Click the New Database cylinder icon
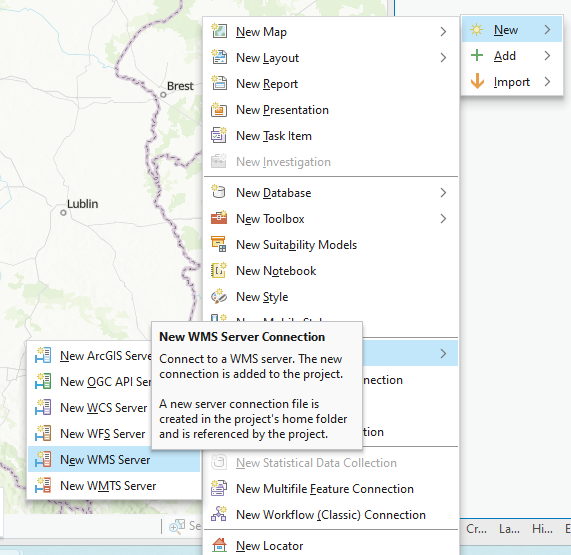571x555 pixels. [219, 192]
